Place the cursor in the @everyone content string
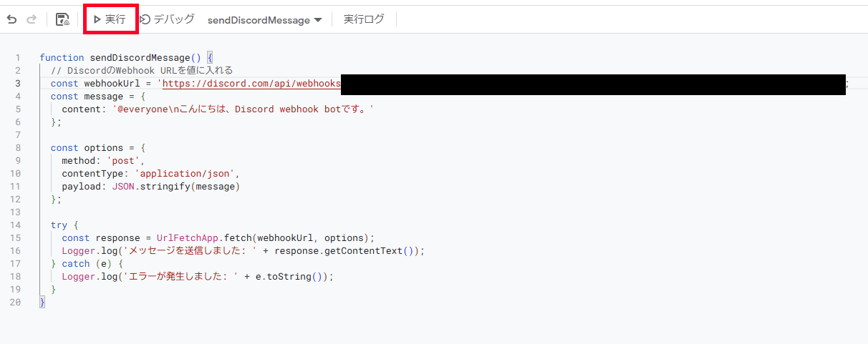Image resolution: width=868 pixels, height=344 pixels. 243,109
